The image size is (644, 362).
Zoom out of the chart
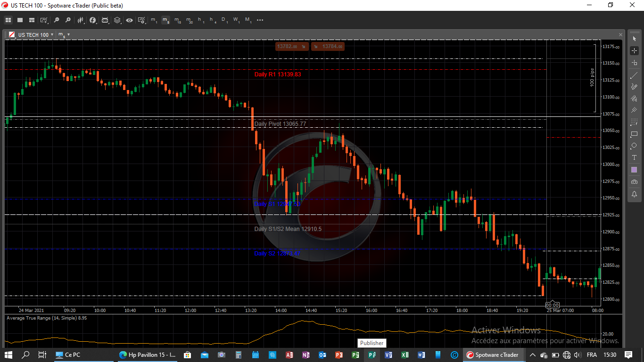[x=57, y=20]
